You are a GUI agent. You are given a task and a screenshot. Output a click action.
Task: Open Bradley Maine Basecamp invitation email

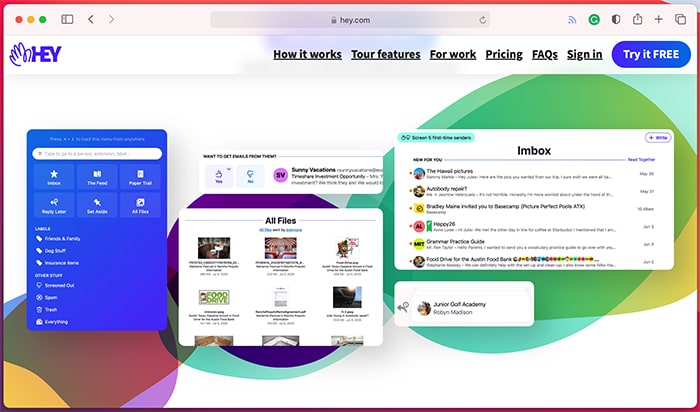[533, 209]
